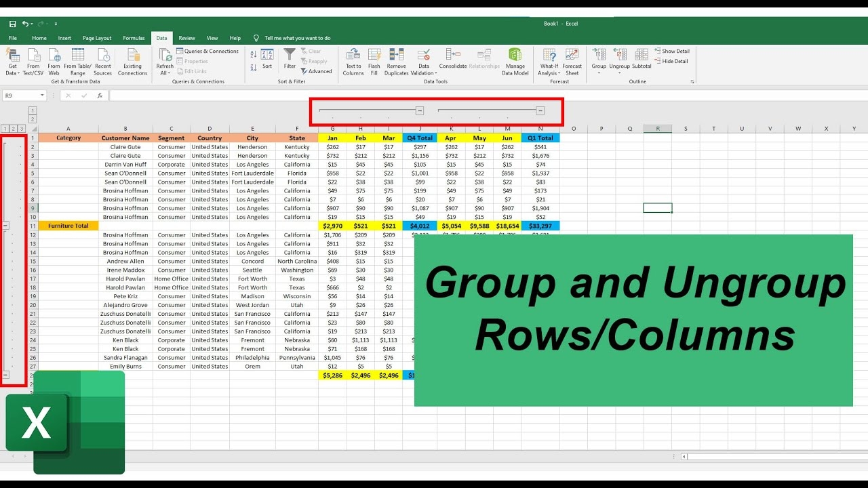The height and width of the screenshot is (488, 868).
Task: Click the Subtotal icon in Outline group
Action: click(x=641, y=61)
